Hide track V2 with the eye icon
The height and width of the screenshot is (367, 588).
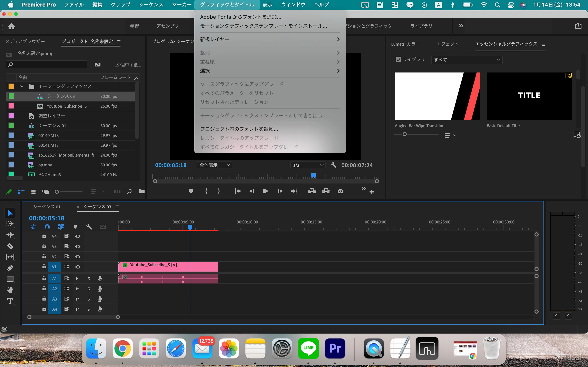coord(78,256)
